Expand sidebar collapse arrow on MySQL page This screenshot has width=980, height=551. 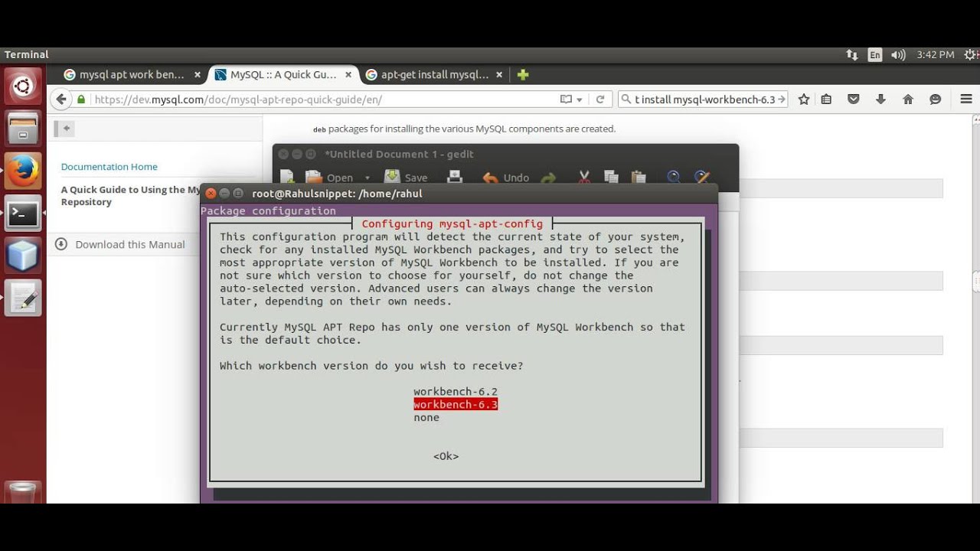[x=66, y=129]
